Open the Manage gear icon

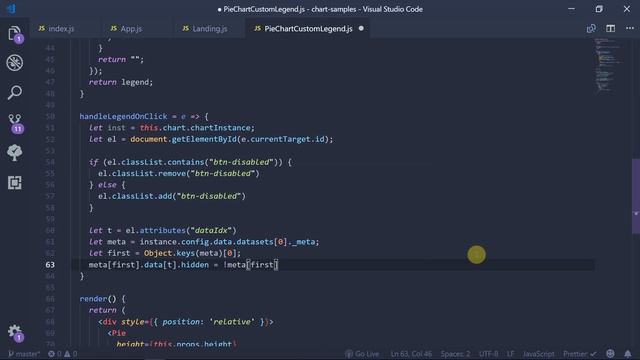pyautogui.click(x=15, y=332)
